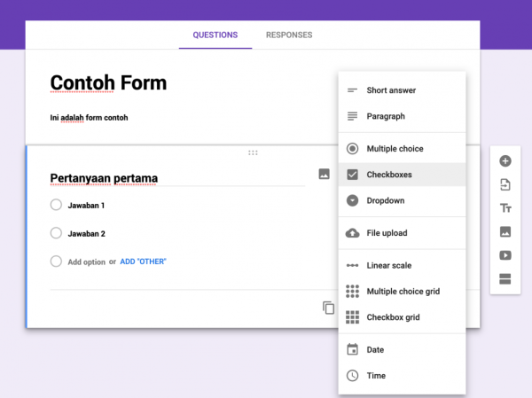The width and height of the screenshot is (532, 398).
Task: Add a section from the side toolbar
Action: (x=505, y=279)
